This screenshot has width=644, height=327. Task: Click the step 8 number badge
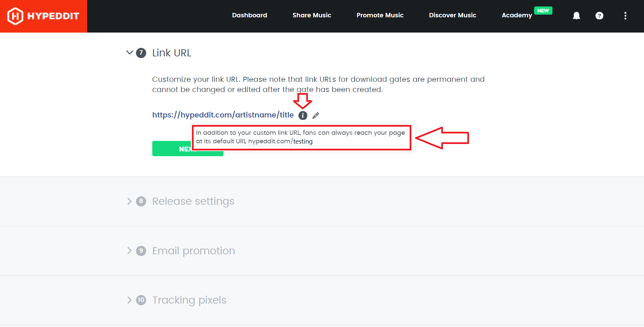pos(141,201)
